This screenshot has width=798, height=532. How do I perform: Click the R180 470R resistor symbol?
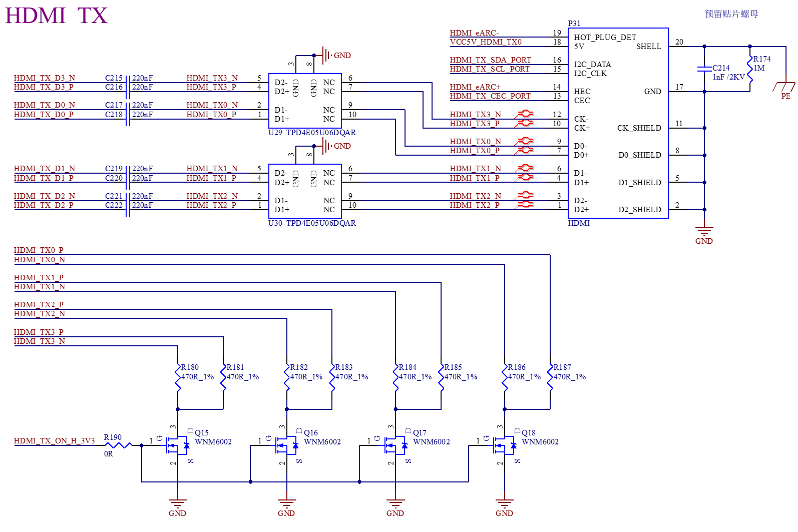178,378
